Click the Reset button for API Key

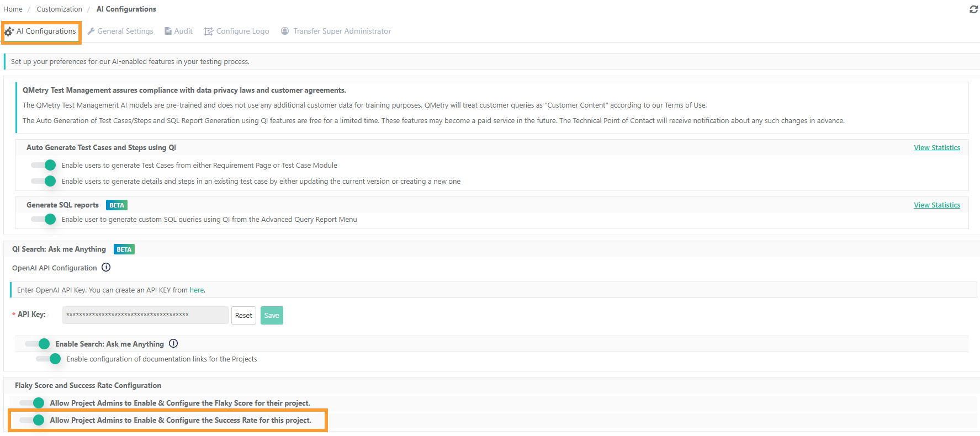[243, 315]
